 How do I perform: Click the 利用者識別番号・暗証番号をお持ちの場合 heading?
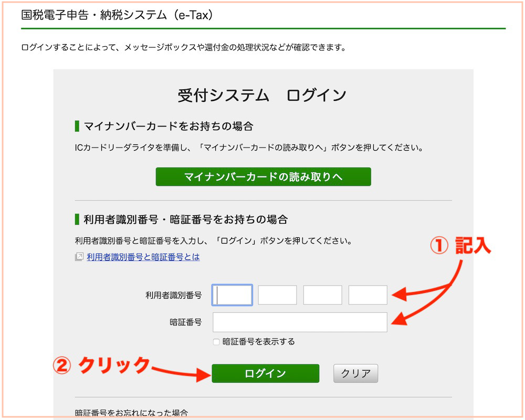pyautogui.click(x=186, y=220)
